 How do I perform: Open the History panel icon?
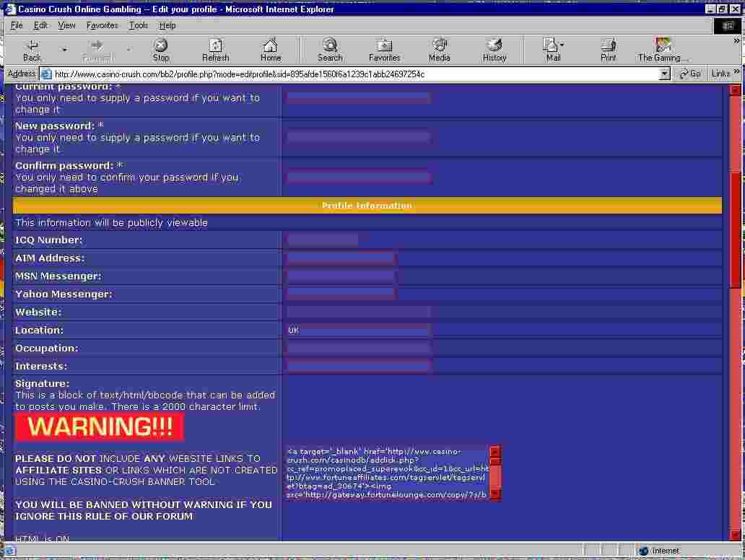click(x=495, y=46)
